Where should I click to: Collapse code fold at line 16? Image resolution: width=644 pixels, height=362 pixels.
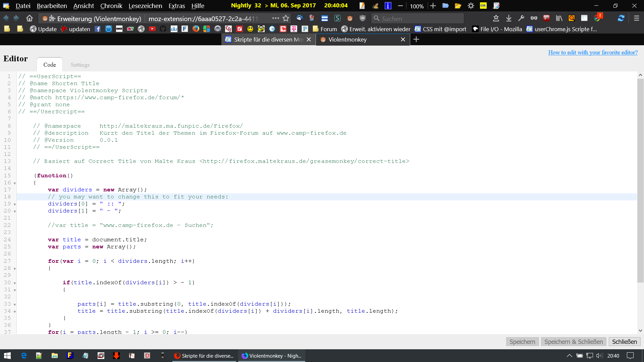(15, 183)
